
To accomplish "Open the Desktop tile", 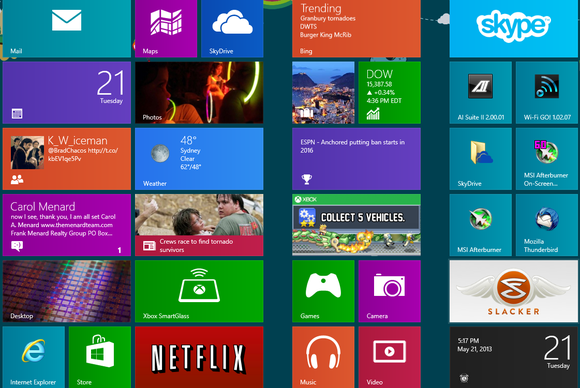I will pos(67,291).
